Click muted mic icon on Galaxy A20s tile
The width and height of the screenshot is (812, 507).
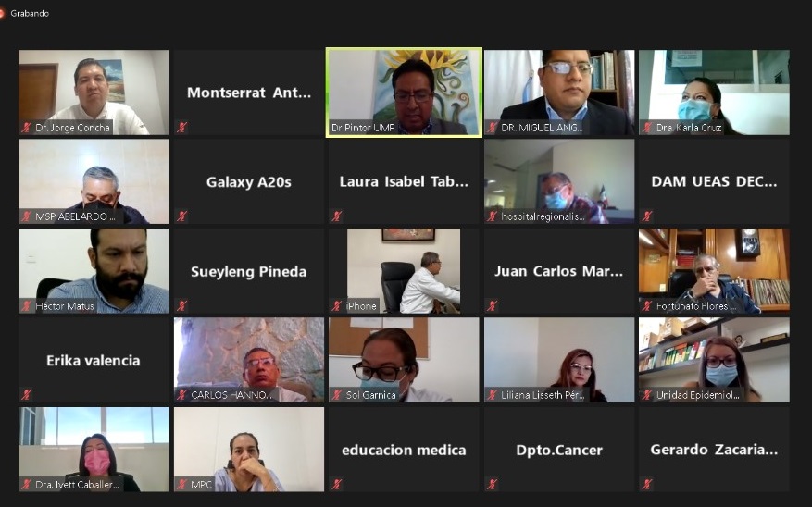pos(181,216)
